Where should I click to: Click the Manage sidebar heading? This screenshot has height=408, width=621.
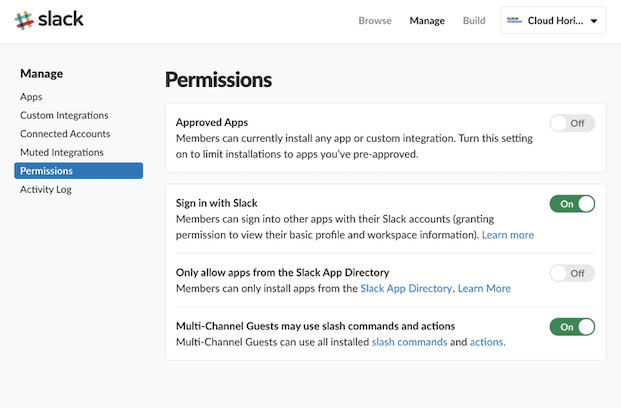click(42, 74)
